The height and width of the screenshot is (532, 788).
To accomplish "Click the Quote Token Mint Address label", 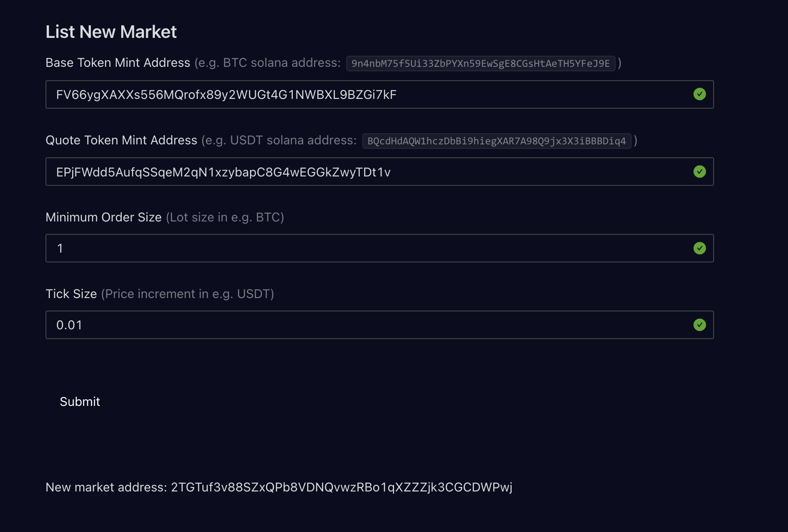I will 121,140.
